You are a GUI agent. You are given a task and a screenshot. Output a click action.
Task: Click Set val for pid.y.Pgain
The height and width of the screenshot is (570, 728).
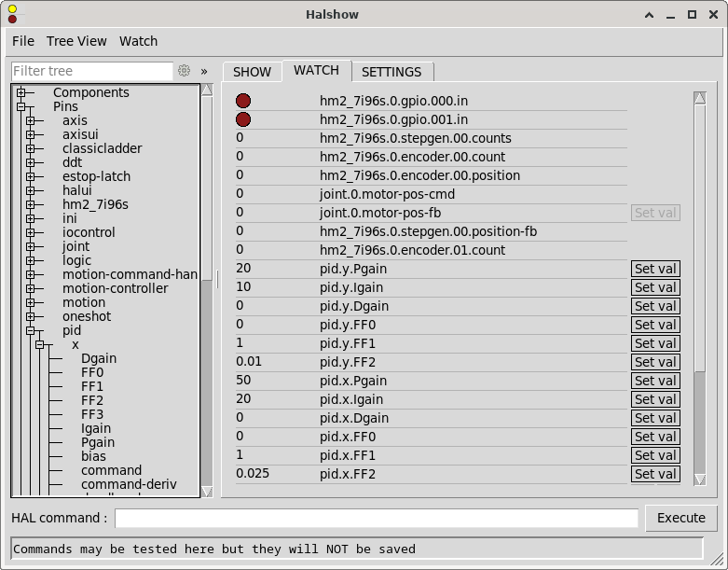(x=655, y=269)
